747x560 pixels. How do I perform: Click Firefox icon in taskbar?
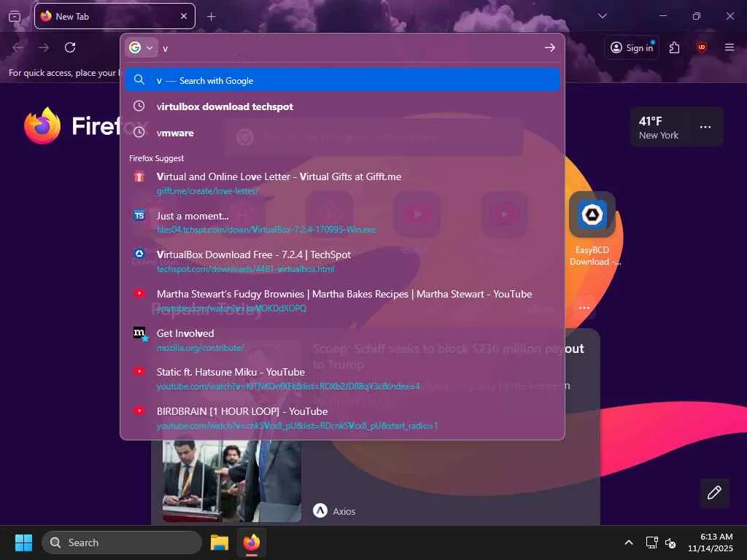(252, 542)
